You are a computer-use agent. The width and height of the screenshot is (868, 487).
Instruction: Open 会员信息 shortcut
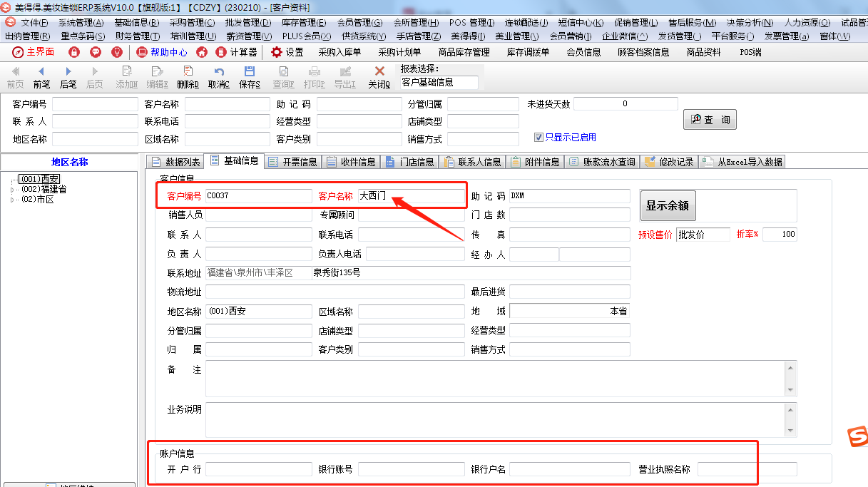583,52
